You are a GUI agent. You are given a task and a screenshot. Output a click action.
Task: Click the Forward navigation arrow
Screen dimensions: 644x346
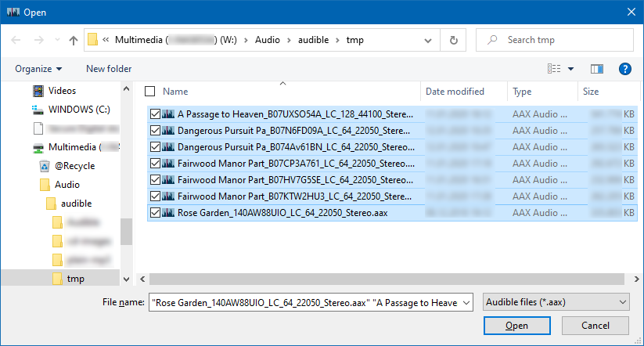click(39, 40)
